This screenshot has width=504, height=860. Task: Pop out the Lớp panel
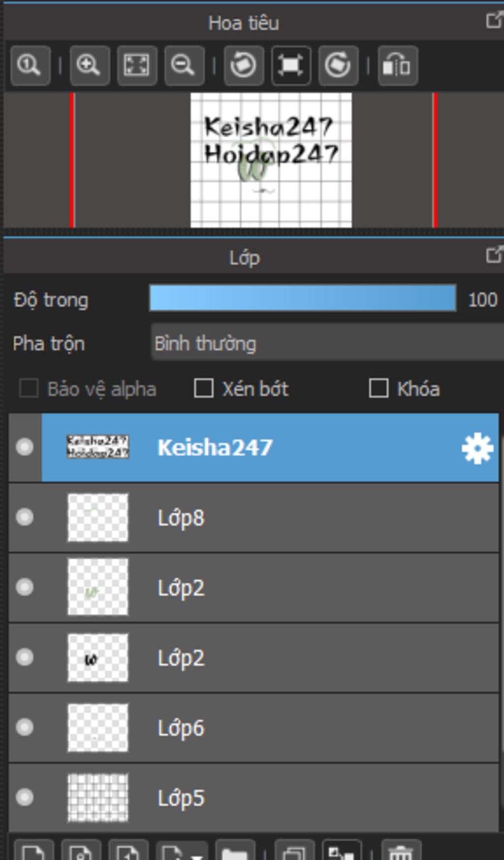[x=494, y=255]
